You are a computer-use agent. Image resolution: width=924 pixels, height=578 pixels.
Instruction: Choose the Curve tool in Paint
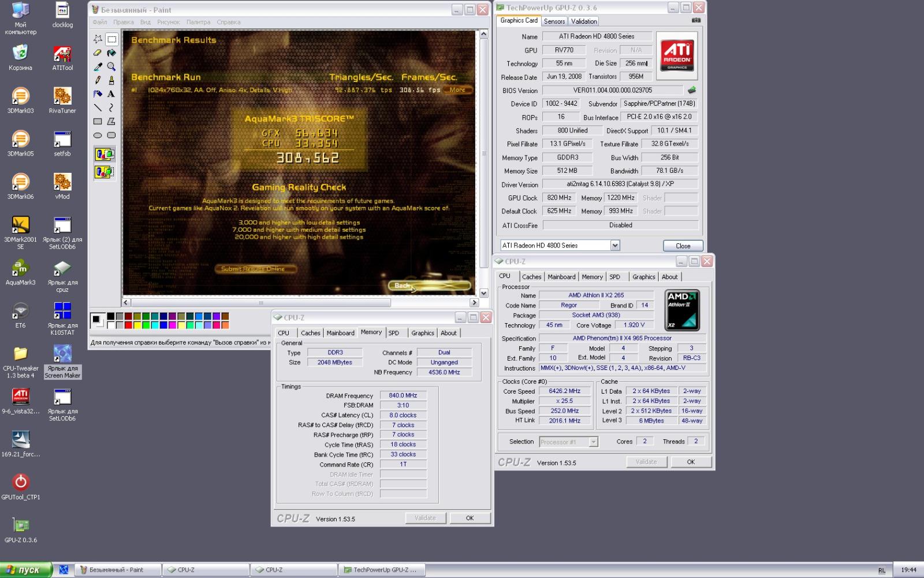click(111, 108)
